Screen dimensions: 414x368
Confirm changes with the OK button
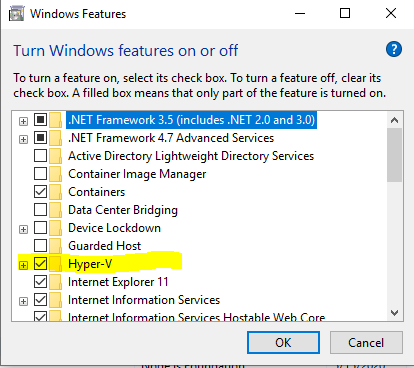(x=283, y=343)
